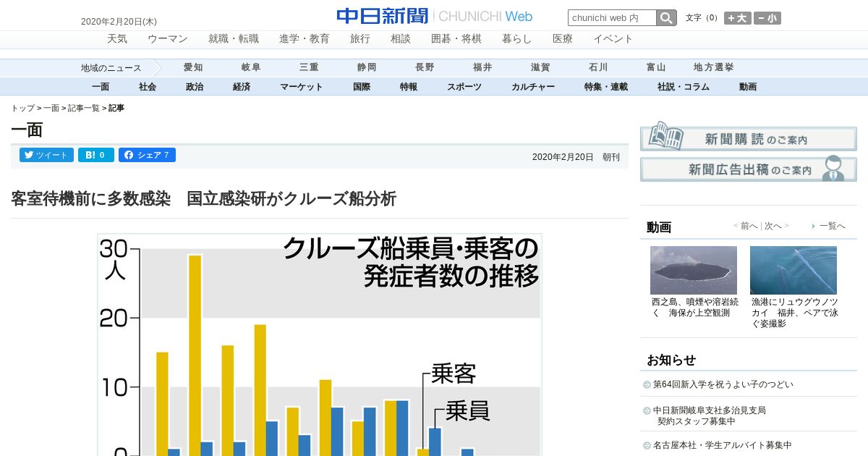Click the 一面 breadcrumb link
This screenshot has height=456, width=868.
[51, 108]
